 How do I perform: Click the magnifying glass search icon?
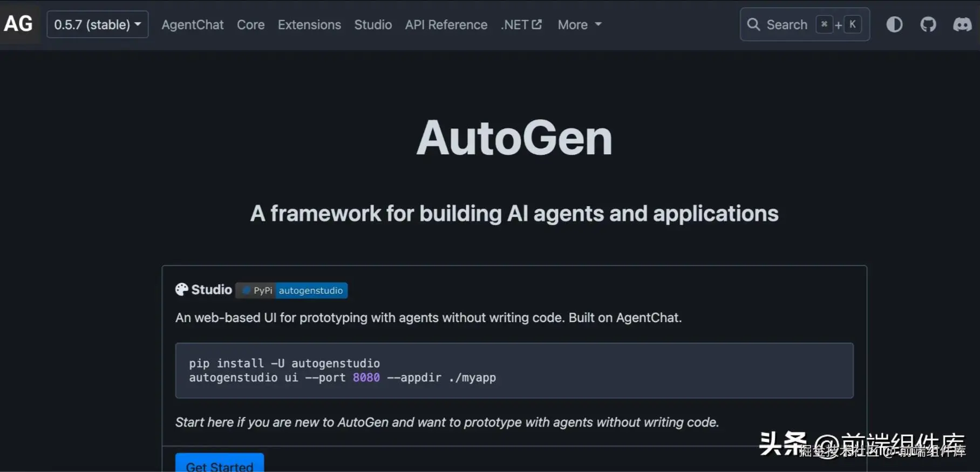(x=753, y=24)
